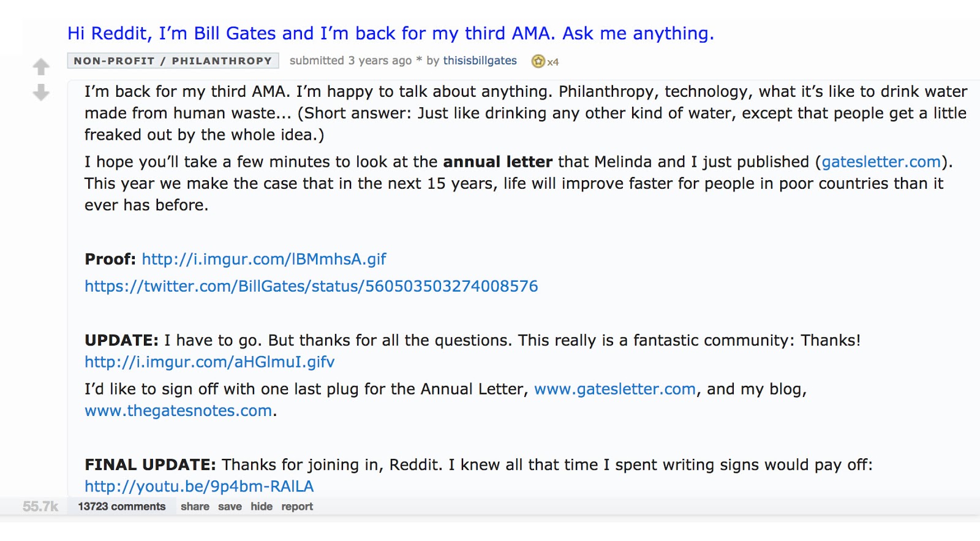This screenshot has width=980, height=541.
Task: Open the imgur proof GIF link
Action: (x=263, y=259)
